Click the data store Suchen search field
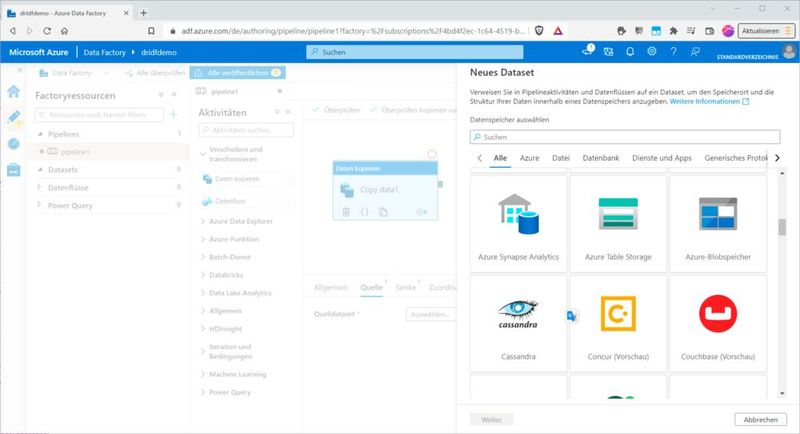The image size is (800, 434). coord(625,136)
